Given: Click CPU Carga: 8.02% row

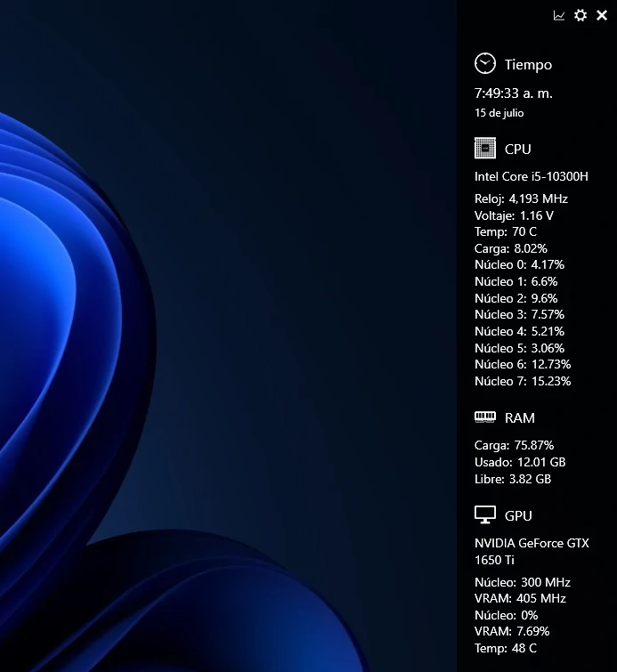Looking at the screenshot, I should [511, 248].
